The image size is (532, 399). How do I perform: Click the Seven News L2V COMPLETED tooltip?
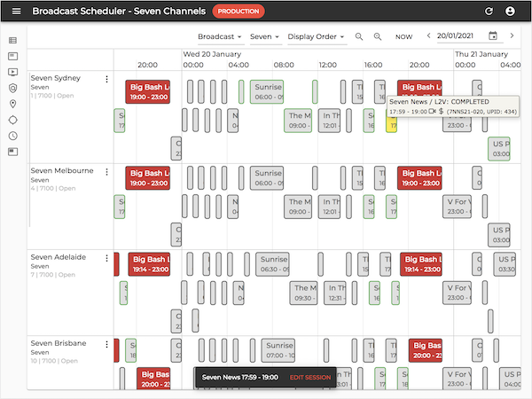[x=453, y=106]
